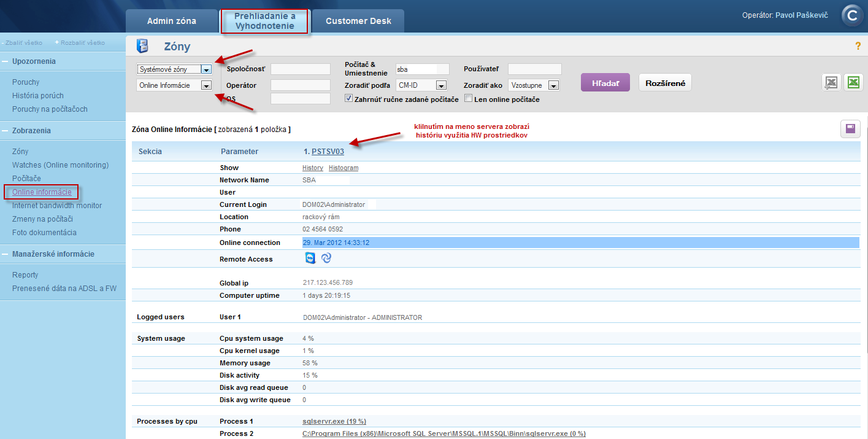Select the 'Prehliadanie a Vyhodnotenie' tab
The width and height of the screenshot is (868, 439).
click(264, 21)
